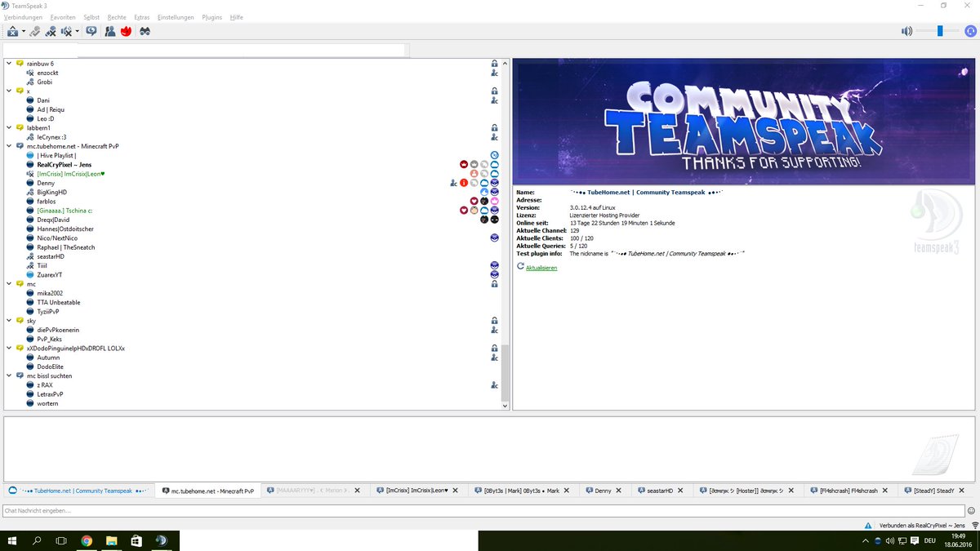
Task: Close the seastarHD chat tab
Action: coord(682,491)
